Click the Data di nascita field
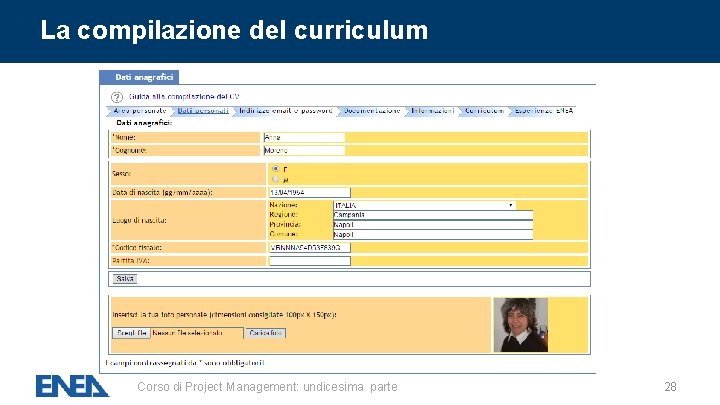 pos(309,192)
